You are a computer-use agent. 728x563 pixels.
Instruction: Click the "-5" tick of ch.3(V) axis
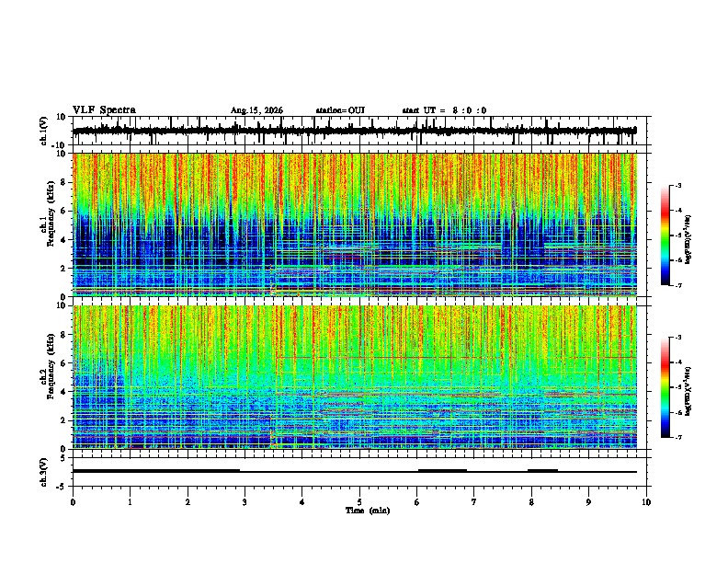[x=62, y=487]
